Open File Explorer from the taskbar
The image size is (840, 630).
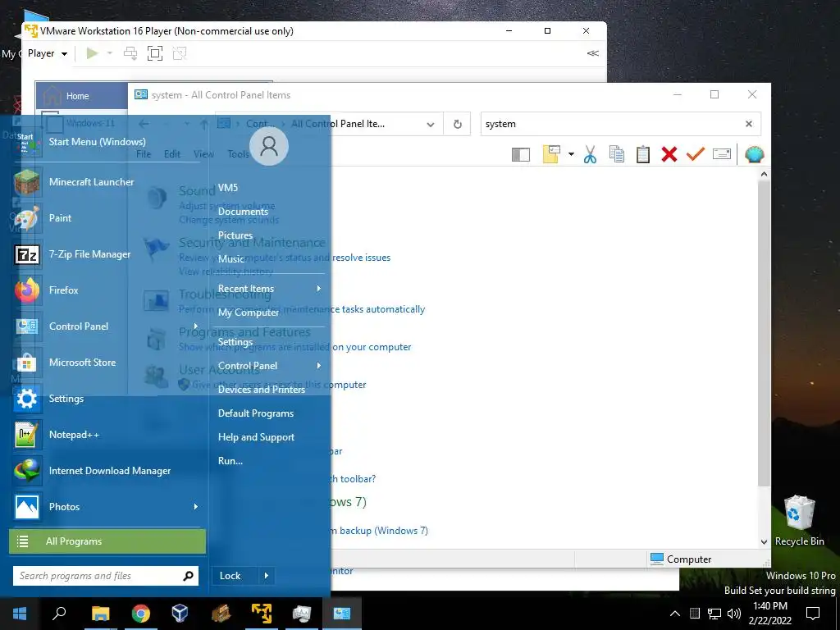click(x=101, y=614)
